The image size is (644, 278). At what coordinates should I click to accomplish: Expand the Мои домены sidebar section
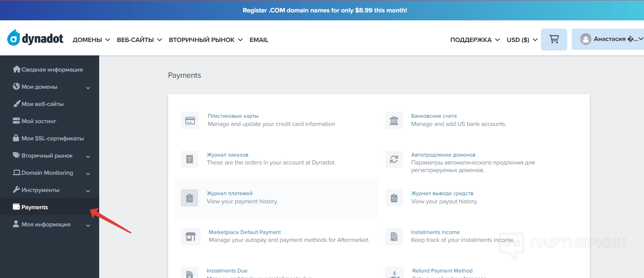click(88, 88)
